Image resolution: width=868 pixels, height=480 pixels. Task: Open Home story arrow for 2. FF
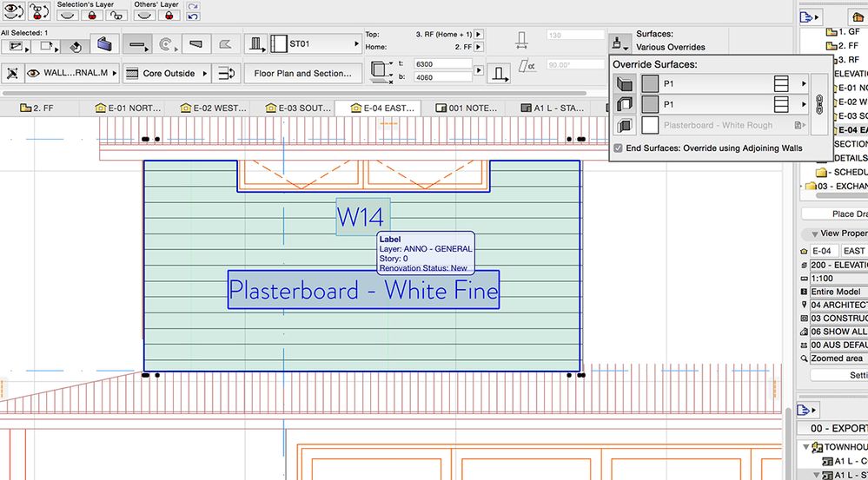[x=479, y=47]
